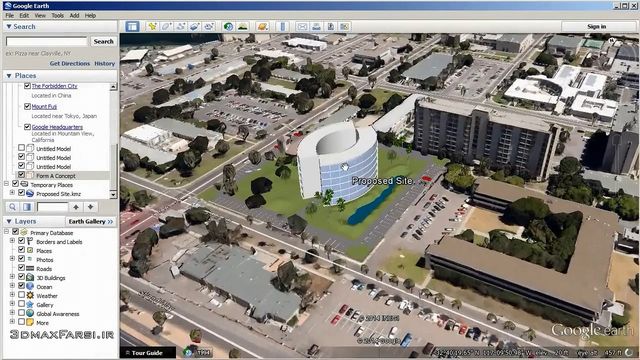640x360 pixels.
Task: Click the Places filter text field
Action: [x=52, y=207]
